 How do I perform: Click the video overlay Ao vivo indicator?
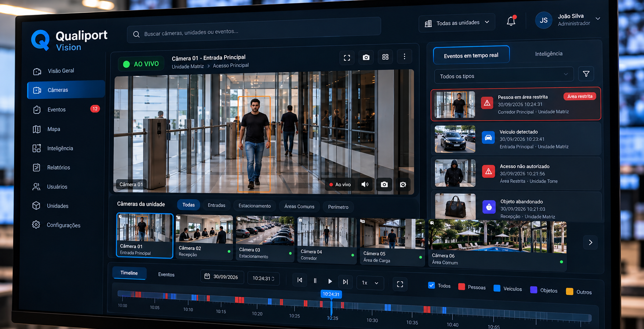click(x=340, y=185)
